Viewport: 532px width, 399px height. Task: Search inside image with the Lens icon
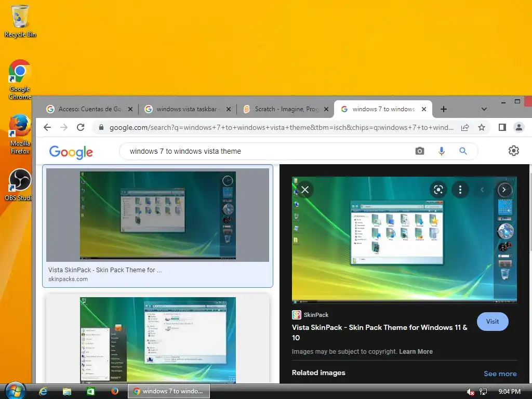point(438,190)
